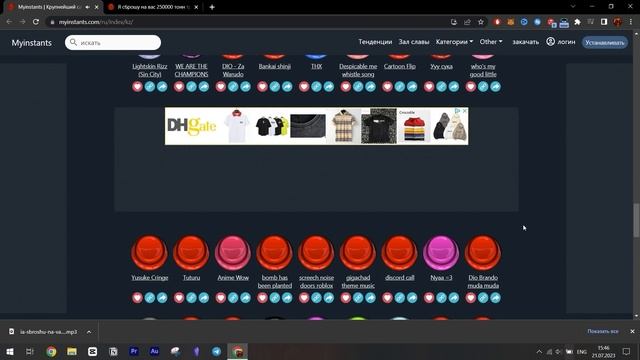640x360 pixels.
Task: Open Telegram from the taskbar
Action: tap(216, 351)
